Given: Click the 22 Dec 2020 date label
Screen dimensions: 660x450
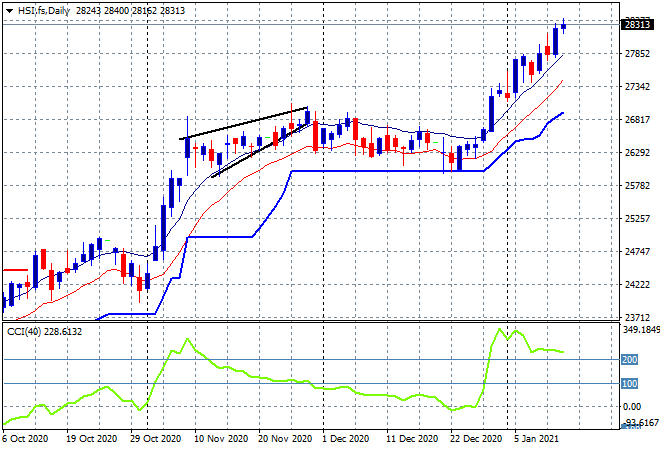Looking at the screenshot, I should point(476,439).
